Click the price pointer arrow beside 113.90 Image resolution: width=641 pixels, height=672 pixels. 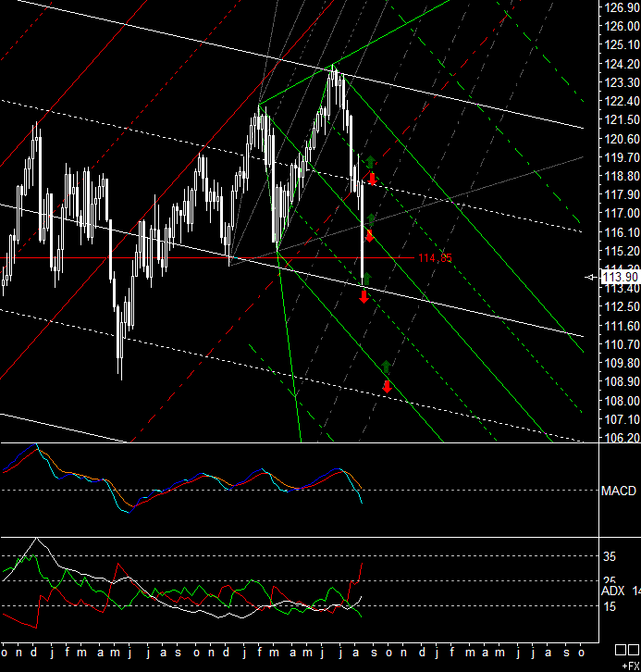591,278
